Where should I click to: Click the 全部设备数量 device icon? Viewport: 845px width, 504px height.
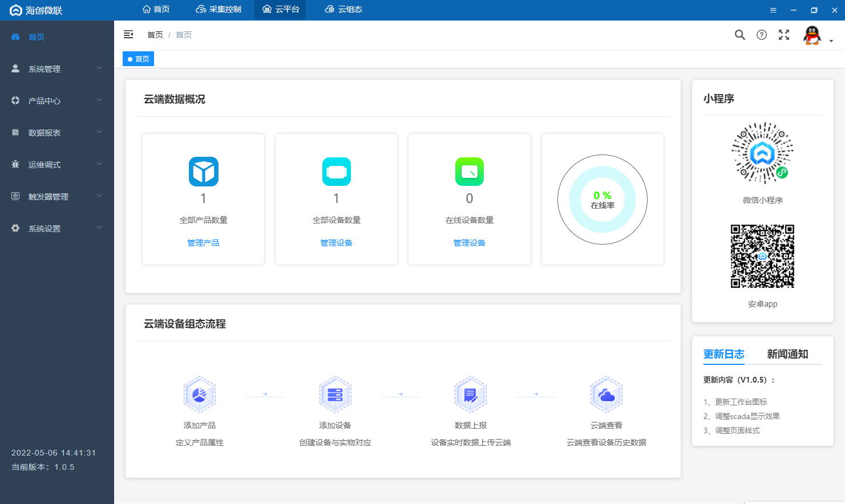[337, 172]
